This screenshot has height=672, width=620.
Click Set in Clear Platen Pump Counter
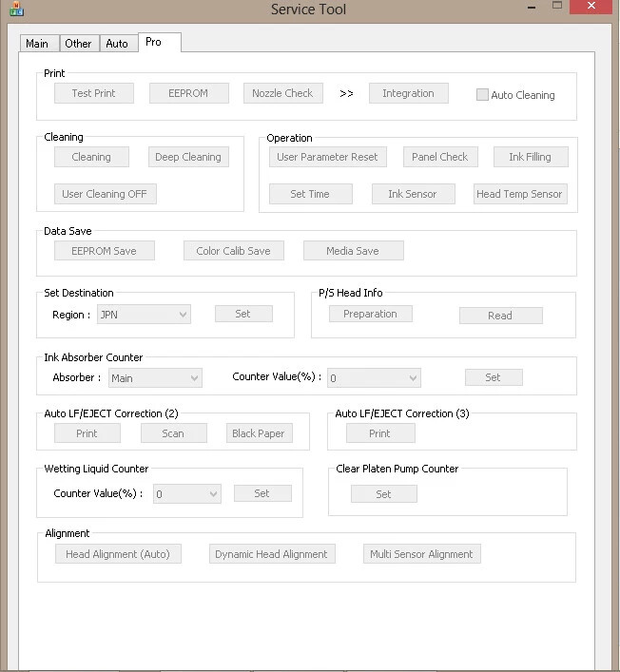tap(384, 493)
